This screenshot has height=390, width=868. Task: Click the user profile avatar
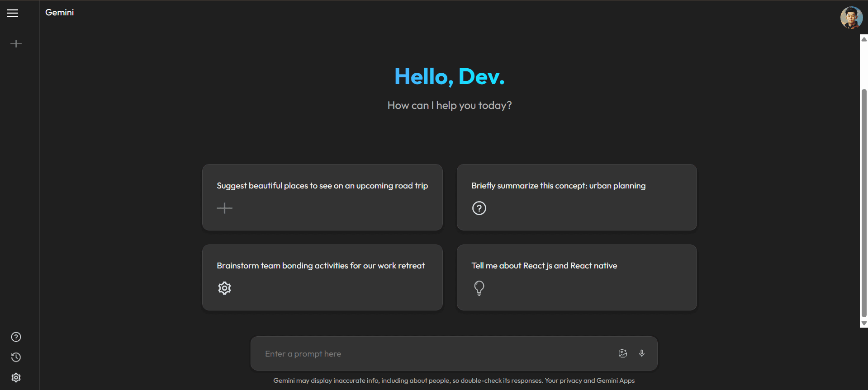[x=851, y=18]
